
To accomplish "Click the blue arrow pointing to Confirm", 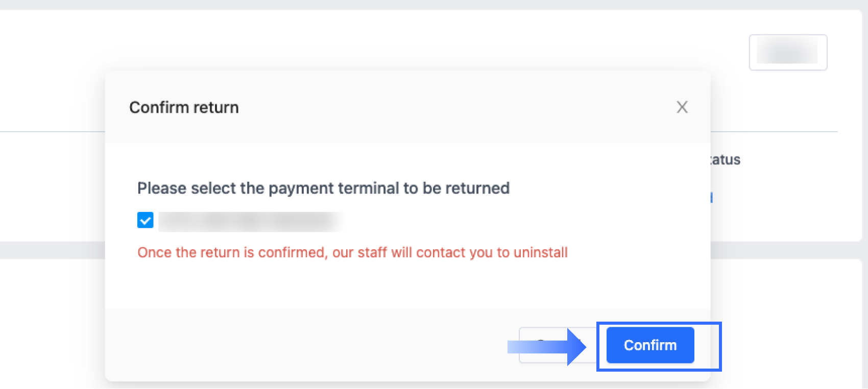I will coord(546,347).
